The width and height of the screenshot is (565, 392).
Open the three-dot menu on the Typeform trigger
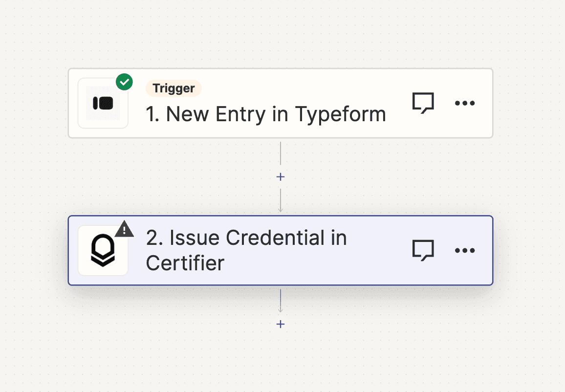pos(465,103)
